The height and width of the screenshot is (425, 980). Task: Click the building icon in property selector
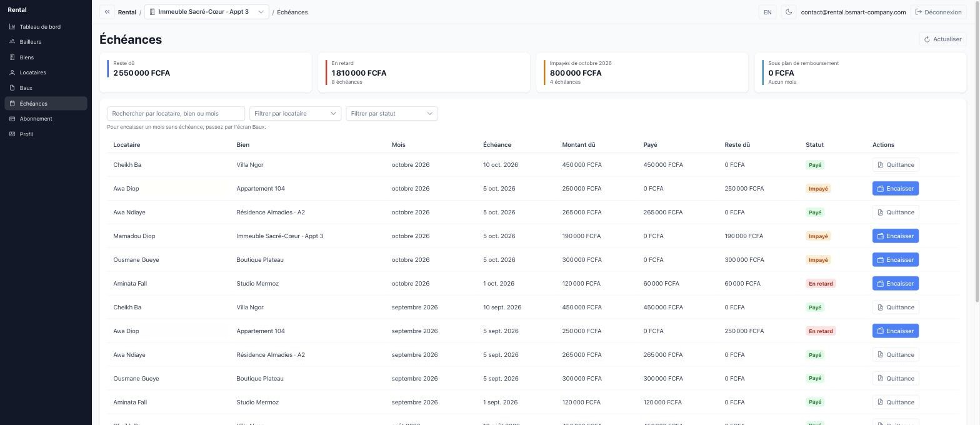tap(152, 12)
